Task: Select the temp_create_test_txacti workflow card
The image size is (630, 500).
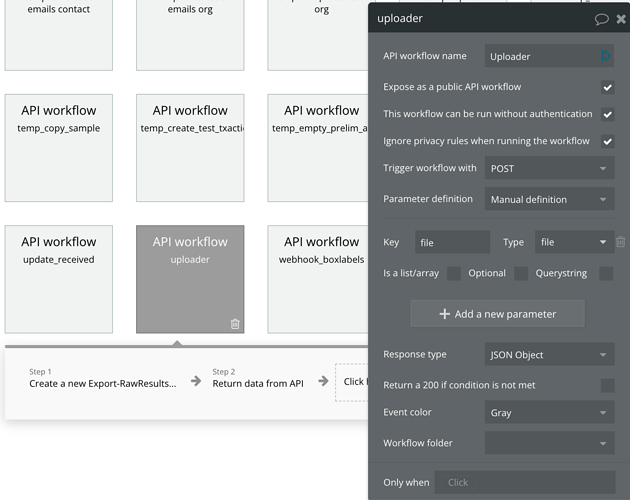Action: [190, 148]
